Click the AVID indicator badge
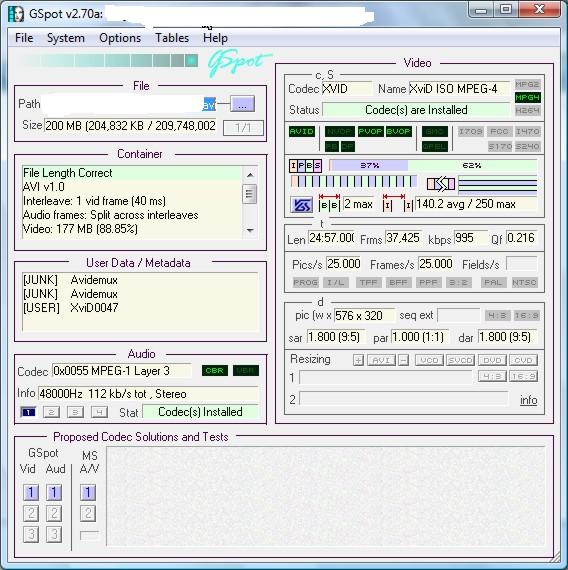568x570 pixels. click(x=302, y=131)
